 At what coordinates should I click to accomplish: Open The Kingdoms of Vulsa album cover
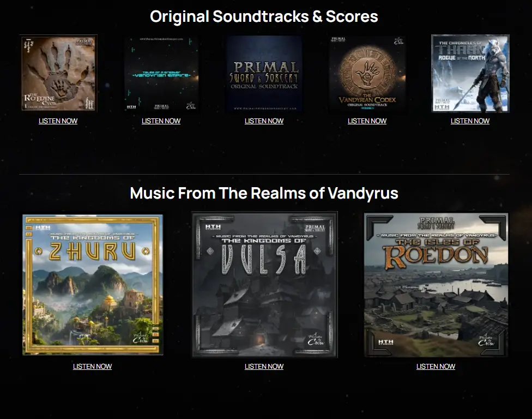click(264, 285)
